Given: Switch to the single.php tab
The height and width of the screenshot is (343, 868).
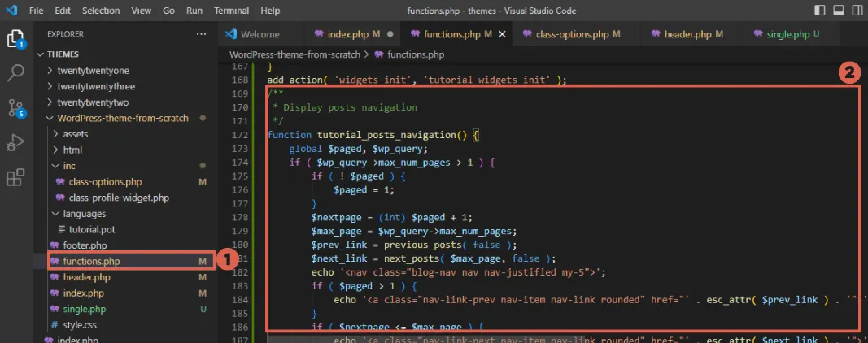Looking at the screenshot, I should click(792, 34).
